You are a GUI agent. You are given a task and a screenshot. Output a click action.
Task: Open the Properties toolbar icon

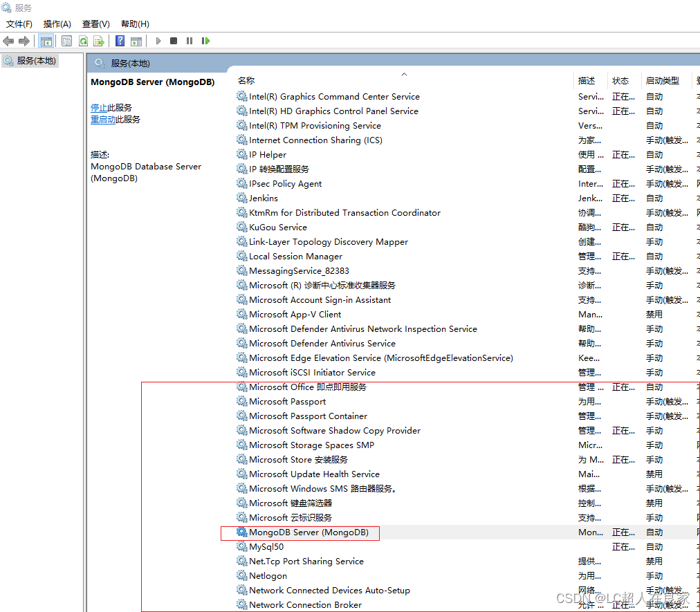tap(66, 41)
